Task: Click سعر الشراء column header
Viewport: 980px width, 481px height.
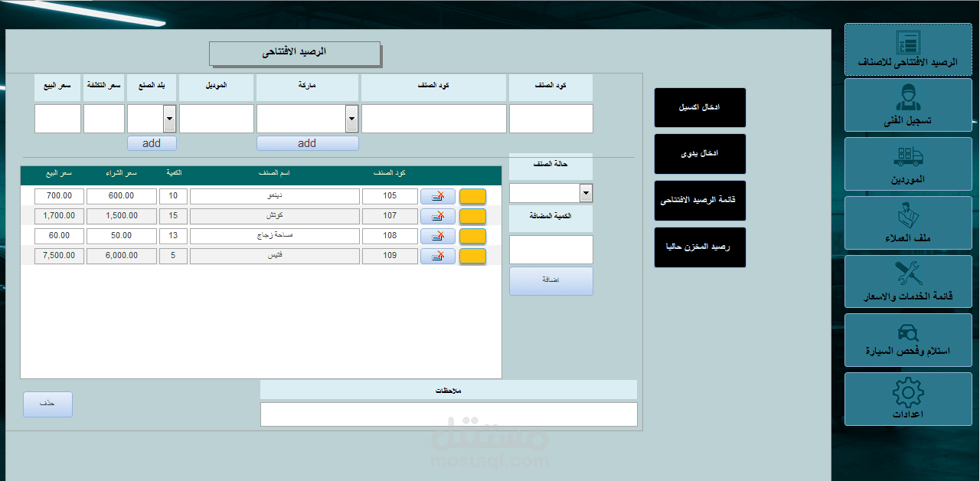Action: [122, 174]
